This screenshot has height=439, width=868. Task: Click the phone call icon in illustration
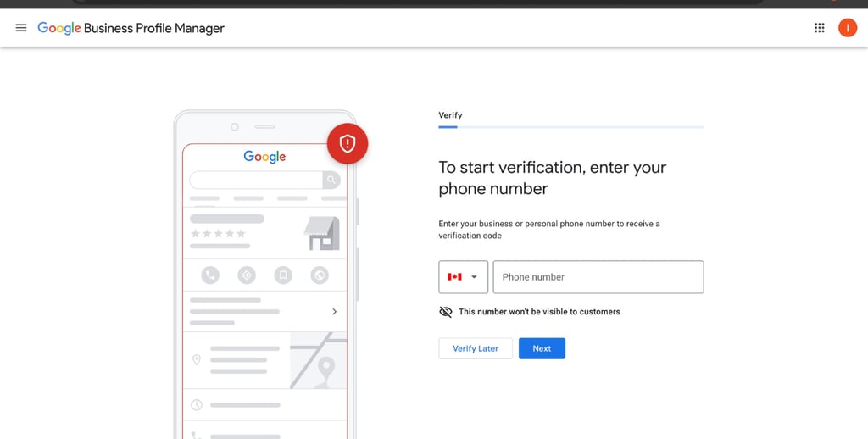(210, 275)
